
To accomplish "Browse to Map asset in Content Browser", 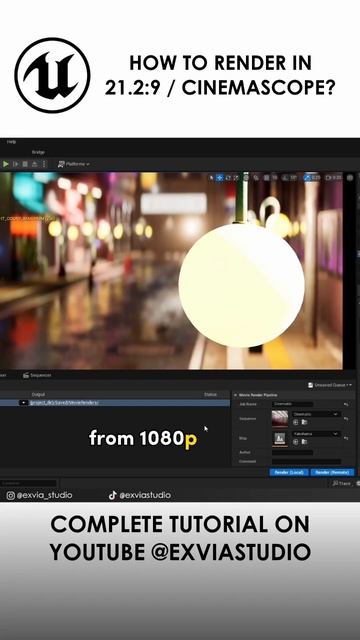I will click(x=304, y=442).
